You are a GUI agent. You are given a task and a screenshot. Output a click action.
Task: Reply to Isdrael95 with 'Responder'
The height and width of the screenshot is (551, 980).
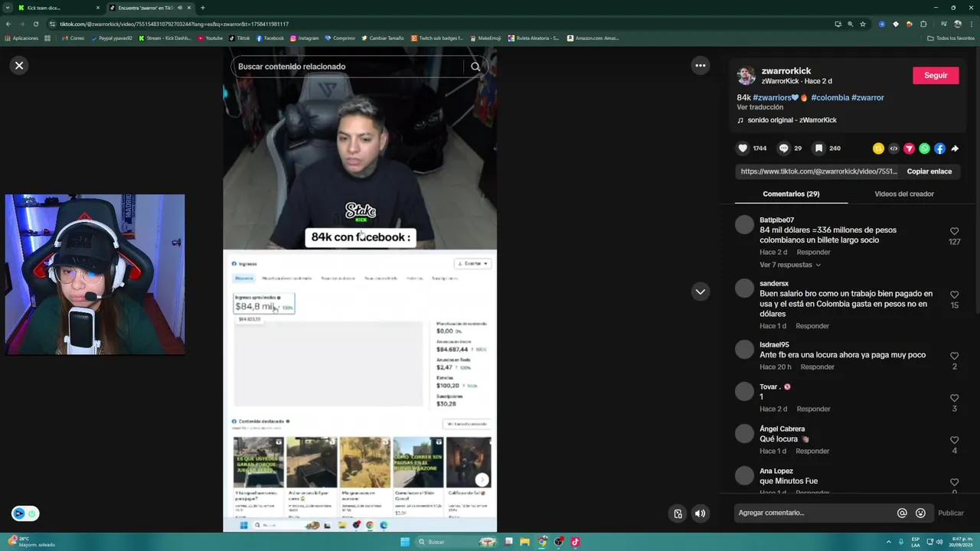point(817,367)
